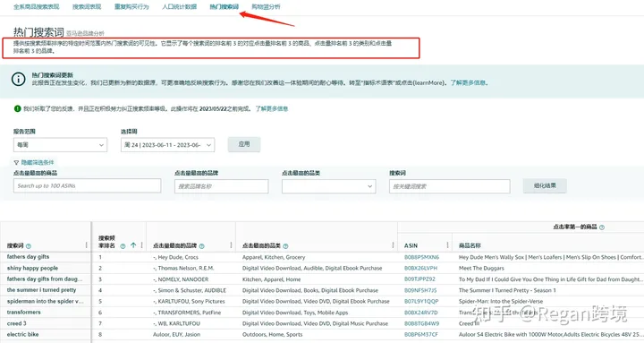Click category cell 'Kitchen, Apparel, Home'
Screen dimensions: 644x343
click(x=272, y=279)
